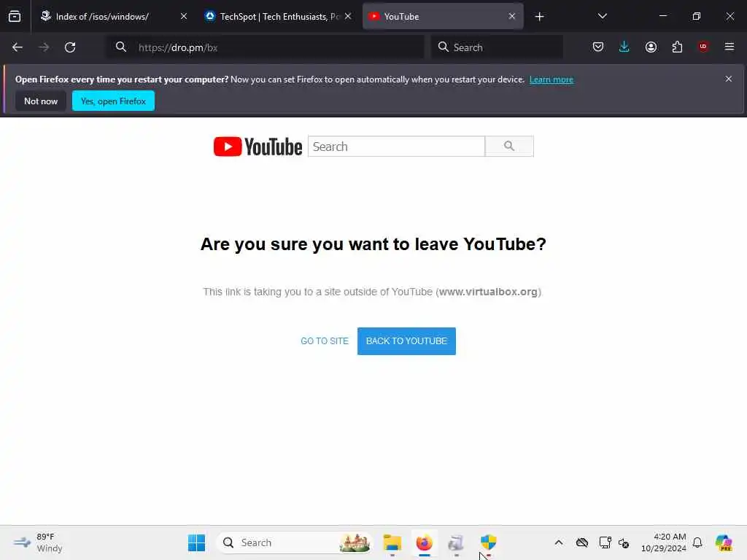The width and height of the screenshot is (747, 560).
Task: Click the YouTube search magnifier button
Action: 509,146
